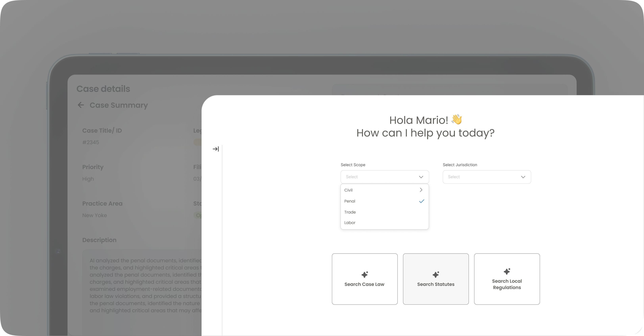
Task: Click sparkle icon on Search Case Law
Action: coord(365,275)
